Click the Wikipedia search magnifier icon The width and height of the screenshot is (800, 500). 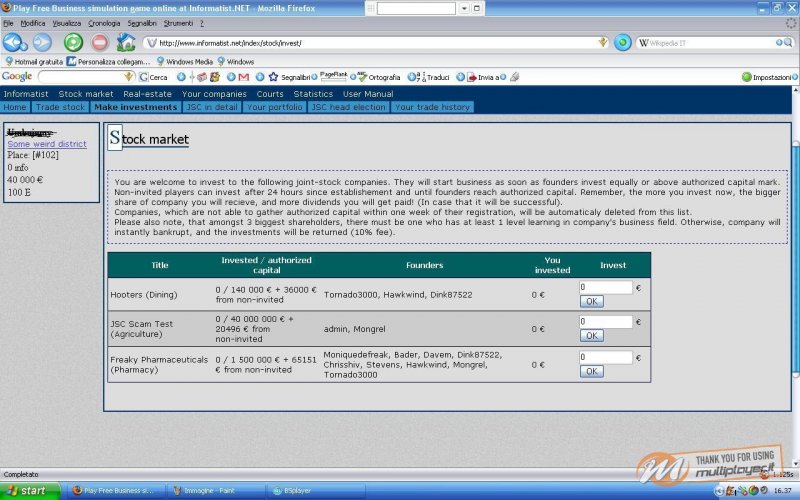(x=788, y=43)
